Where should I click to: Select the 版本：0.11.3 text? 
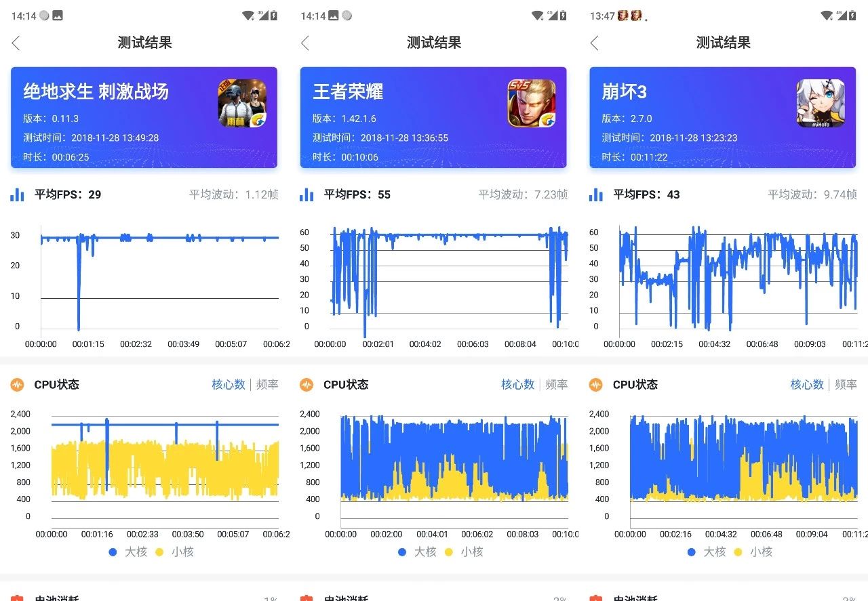52,119
